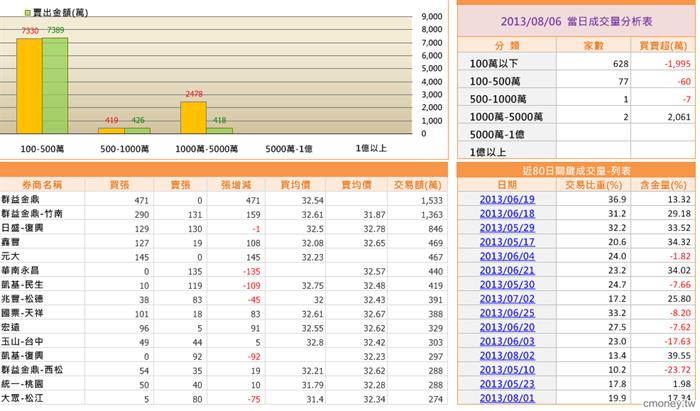The height and width of the screenshot is (411, 700).
Task: Click the orange 2478 bar in chart
Action: point(193,118)
